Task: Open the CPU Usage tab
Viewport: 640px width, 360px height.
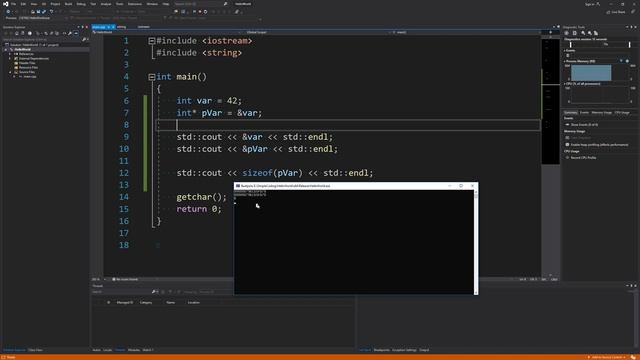Action: tap(622, 113)
